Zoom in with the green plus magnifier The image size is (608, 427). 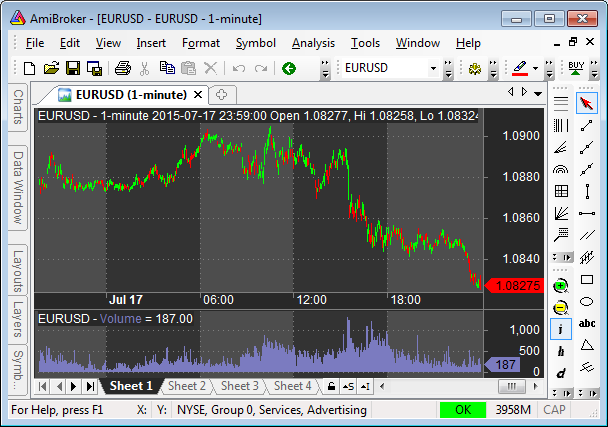pos(561,286)
